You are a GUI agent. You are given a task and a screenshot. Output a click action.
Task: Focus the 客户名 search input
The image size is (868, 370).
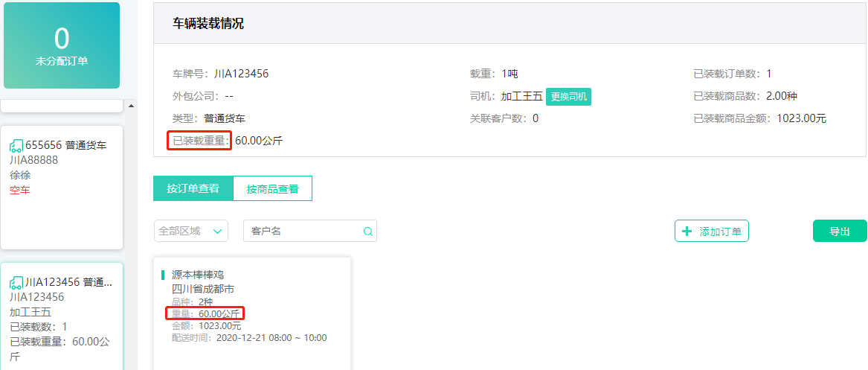pyautogui.click(x=305, y=232)
